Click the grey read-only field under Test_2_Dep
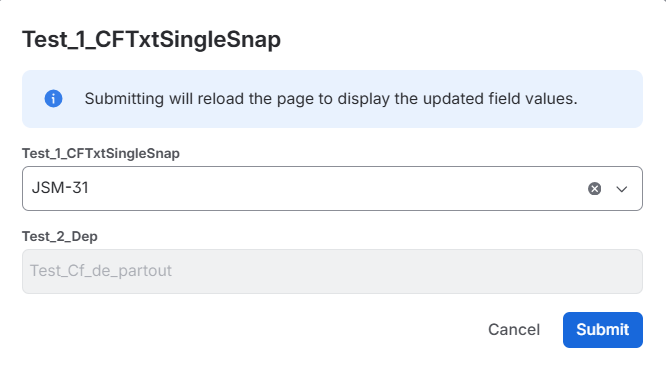The width and height of the screenshot is (666, 370). point(332,271)
